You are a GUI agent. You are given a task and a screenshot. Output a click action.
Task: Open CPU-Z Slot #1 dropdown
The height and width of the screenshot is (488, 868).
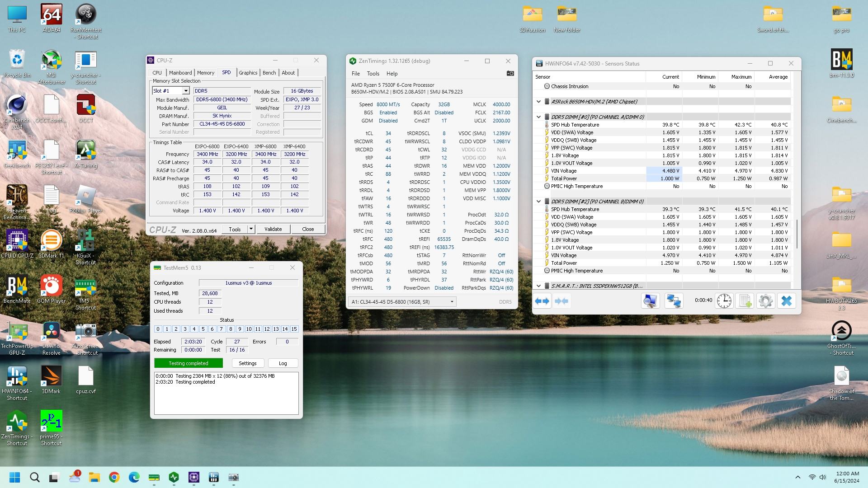point(185,91)
